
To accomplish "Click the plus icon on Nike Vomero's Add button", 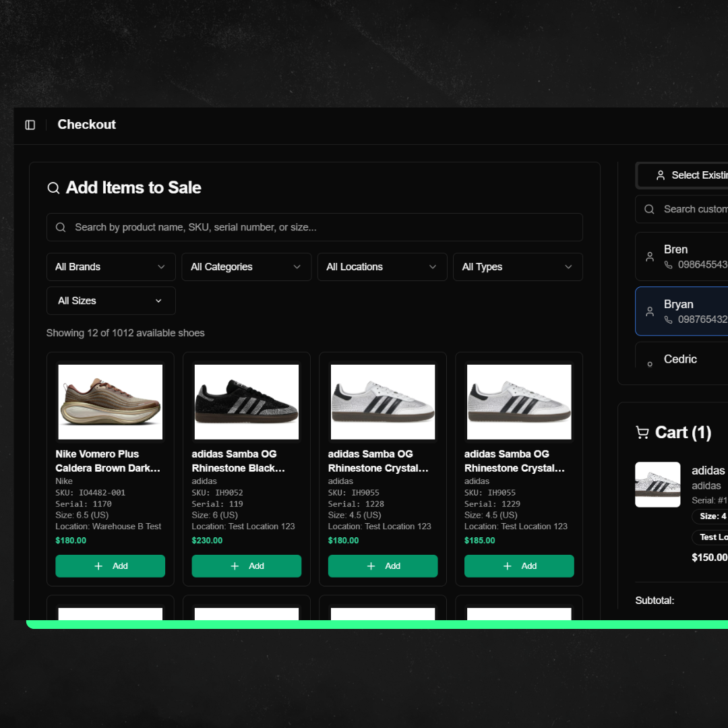I will point(98,566).
